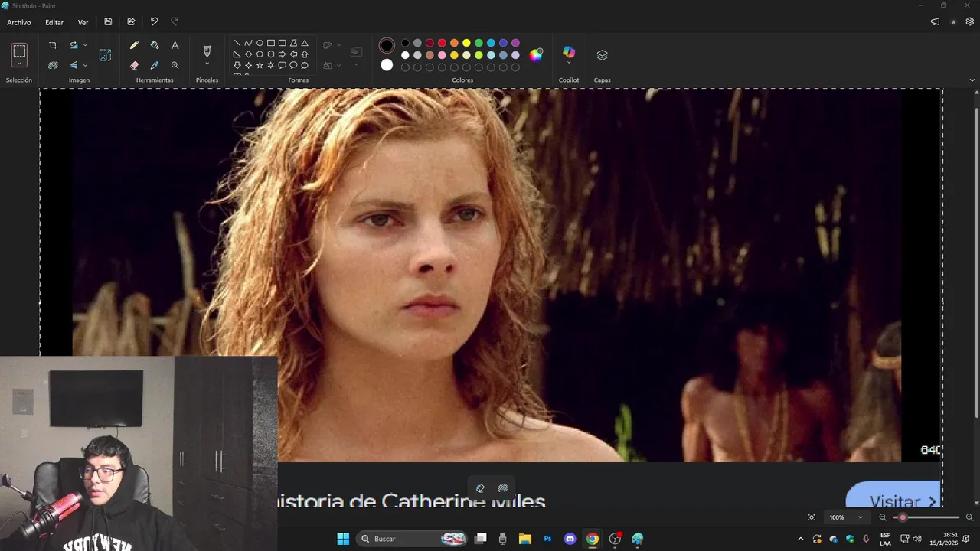Viewport: 980px width, 551px height.
Task: Click the Save icon
Action: click(x=108, y=22)
